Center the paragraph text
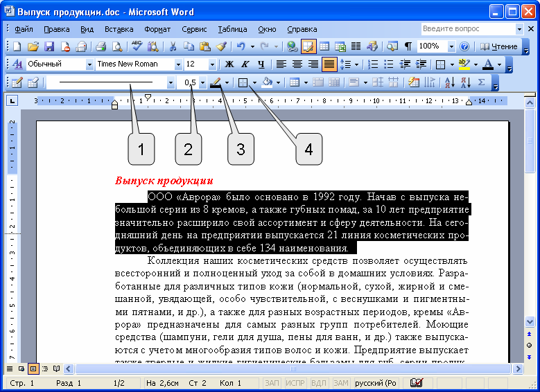 click(297, 64)
